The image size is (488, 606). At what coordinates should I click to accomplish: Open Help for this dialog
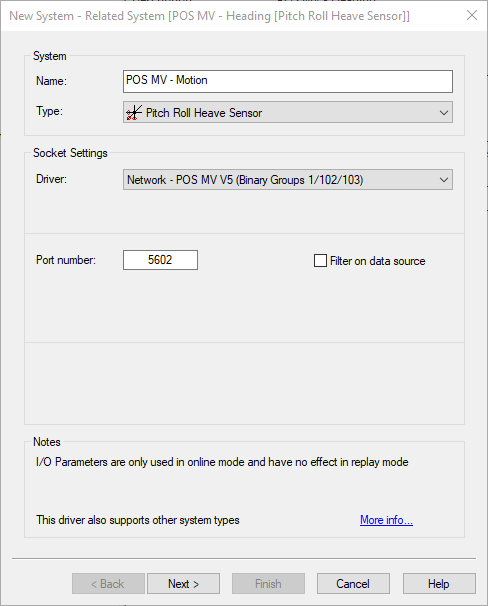[439, 584]
